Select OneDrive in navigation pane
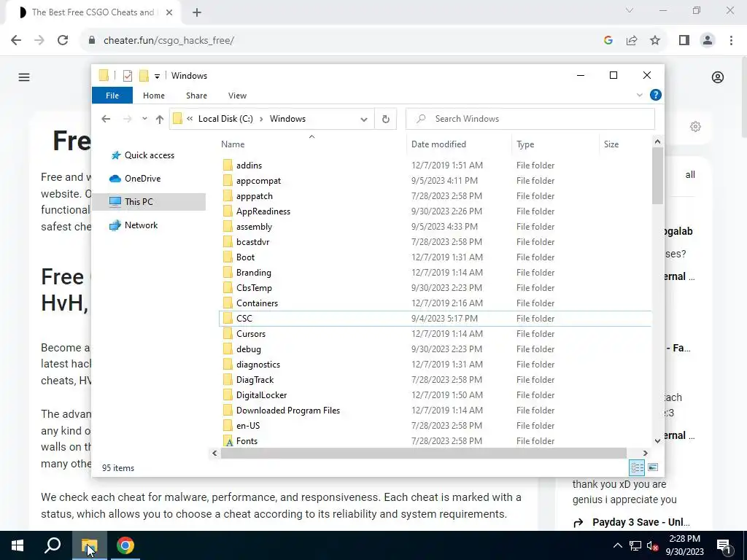This screenshot has width=747, height=560. coord(142,179)
